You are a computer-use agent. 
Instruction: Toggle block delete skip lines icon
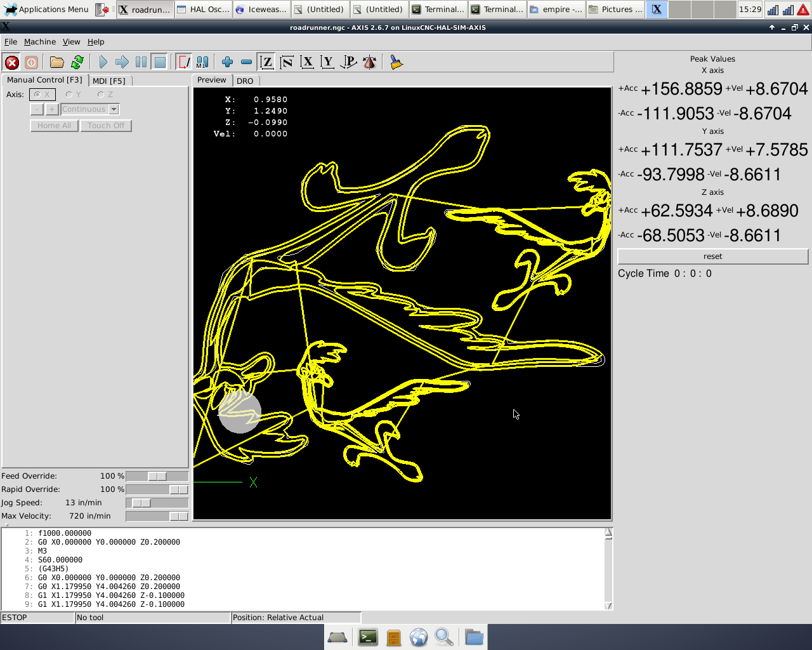(x=184, y=62)
